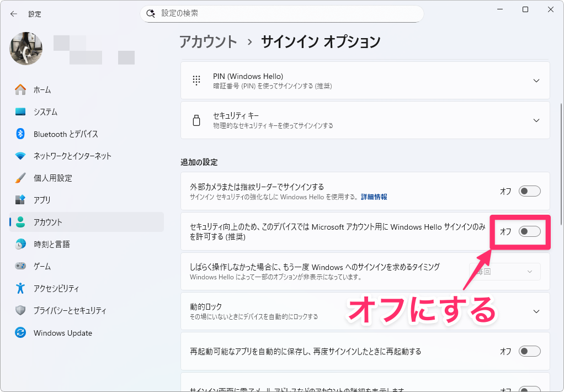Open the 詳細情報 link
564x392 pixels.
(x=374, y=197)
